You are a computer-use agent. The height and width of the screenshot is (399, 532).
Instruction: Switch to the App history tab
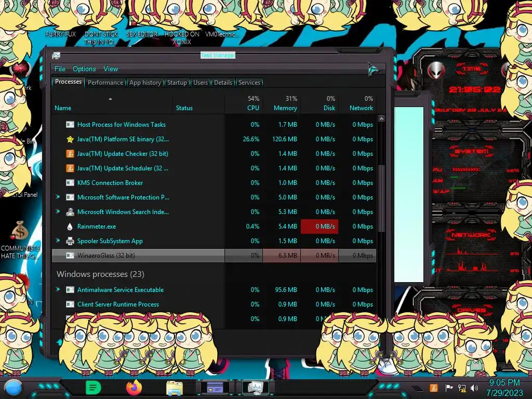[145, 83]
